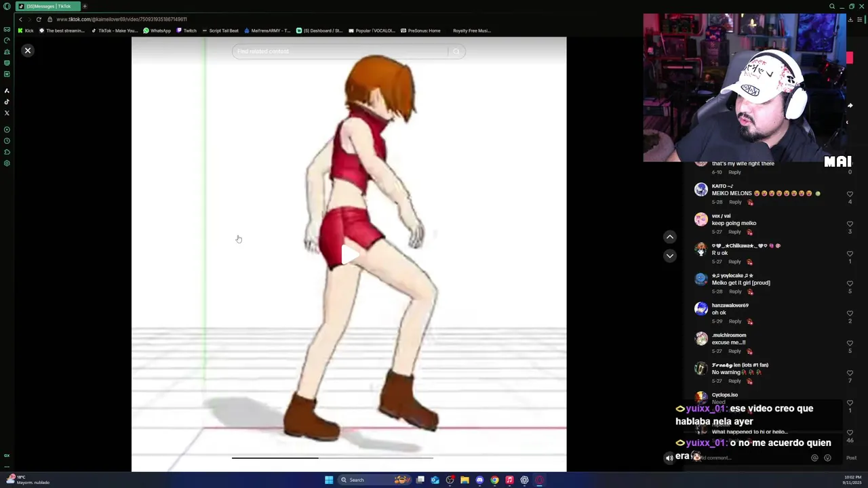Open history clock icon in sidebar
The width and height of the screenshot is (868, 488).
click(7, 141)
